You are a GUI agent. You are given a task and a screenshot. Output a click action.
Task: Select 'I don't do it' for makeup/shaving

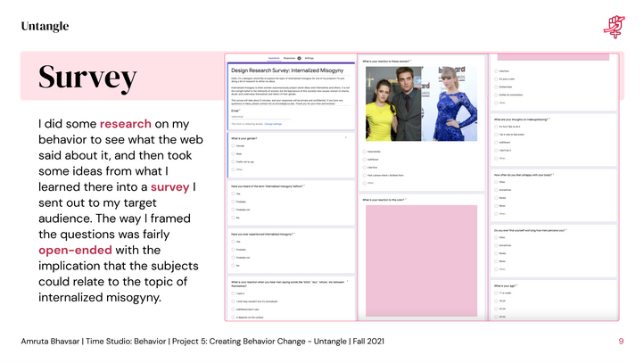coord(503,151)
